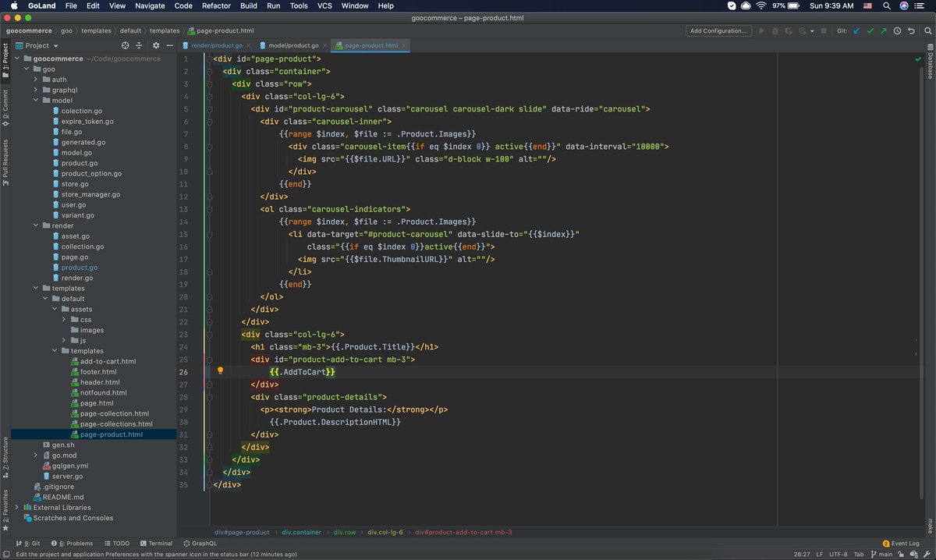
Task: Open the Pull Requests tool window
Action: click(x=5, y=163)
